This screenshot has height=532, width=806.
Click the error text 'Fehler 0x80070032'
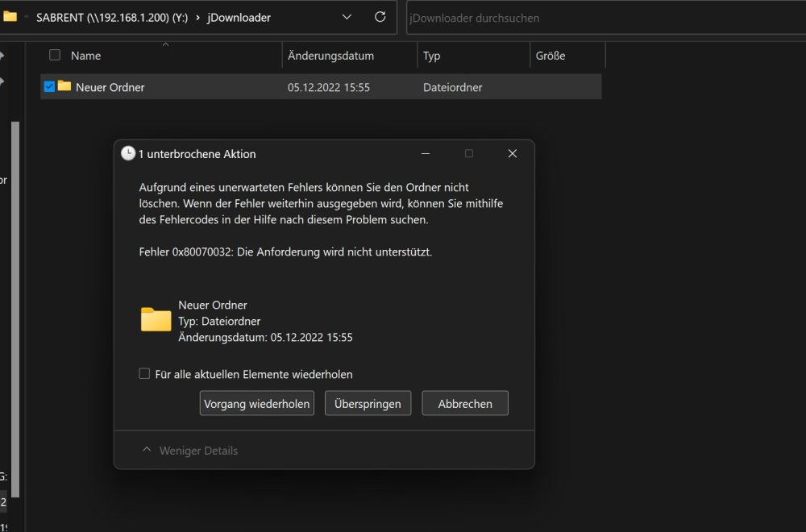[x=185, y=251]
